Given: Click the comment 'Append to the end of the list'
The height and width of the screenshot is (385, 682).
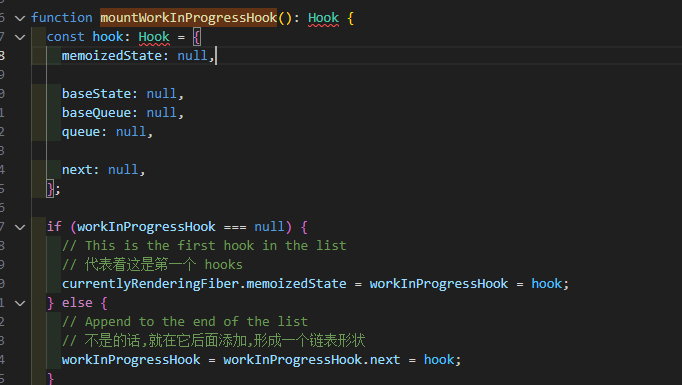Looking at the screenshot, I should (x=185, y=322).
